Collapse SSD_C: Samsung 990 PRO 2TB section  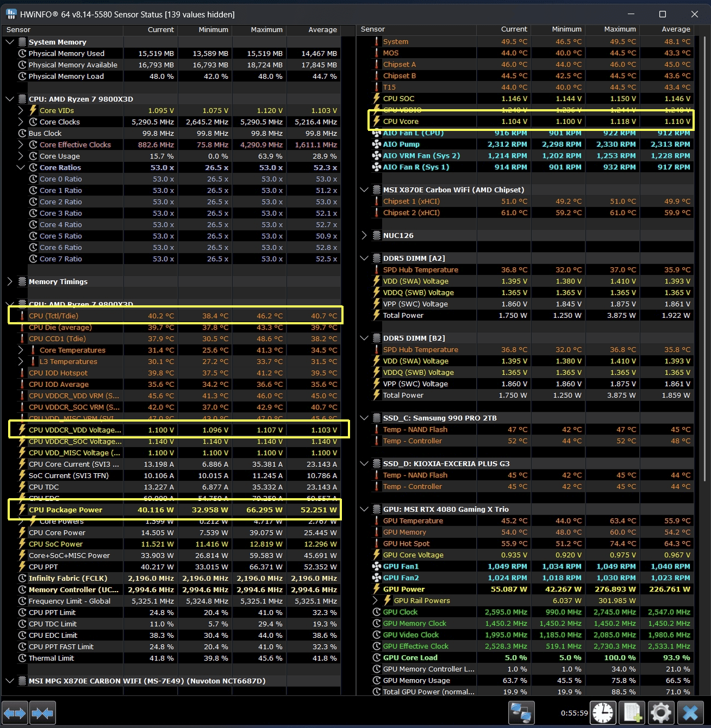(x=364, y=418)
